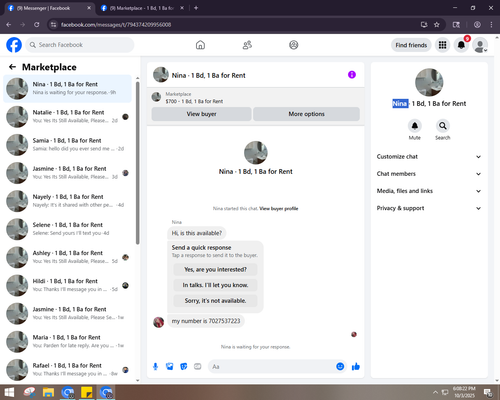Open the Menu grid icon

click(x=442, y=45)
